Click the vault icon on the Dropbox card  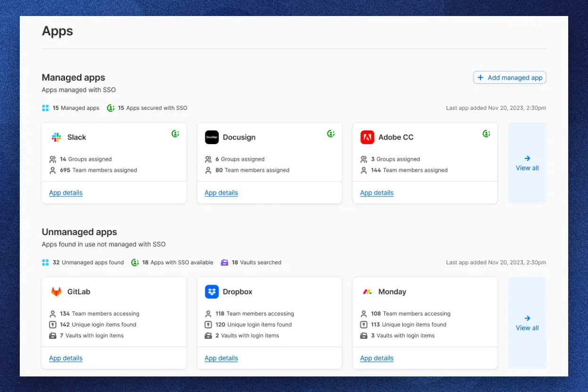click(208, 335)
